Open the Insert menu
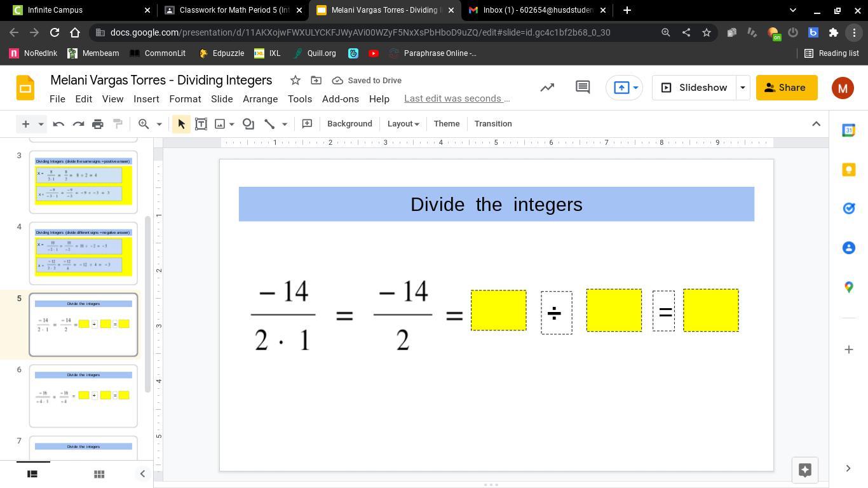Viewport: 868px width, 488px height. [146, 99]
